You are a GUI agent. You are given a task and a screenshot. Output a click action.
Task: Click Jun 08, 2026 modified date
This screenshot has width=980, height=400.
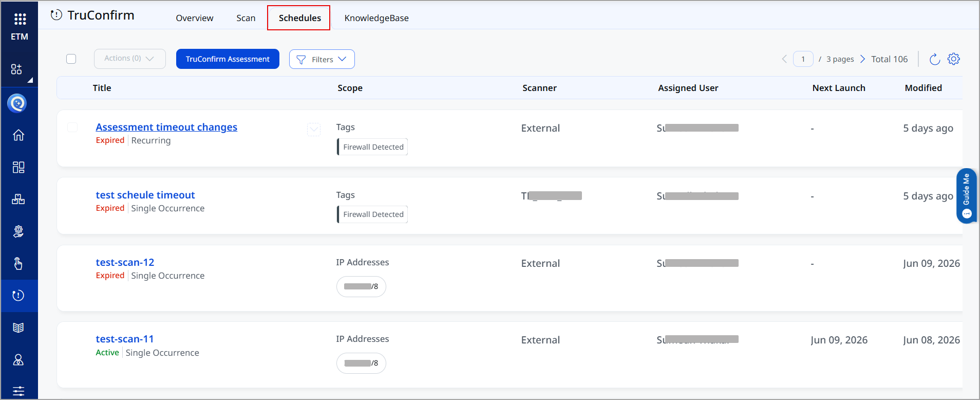coord(932,340)
